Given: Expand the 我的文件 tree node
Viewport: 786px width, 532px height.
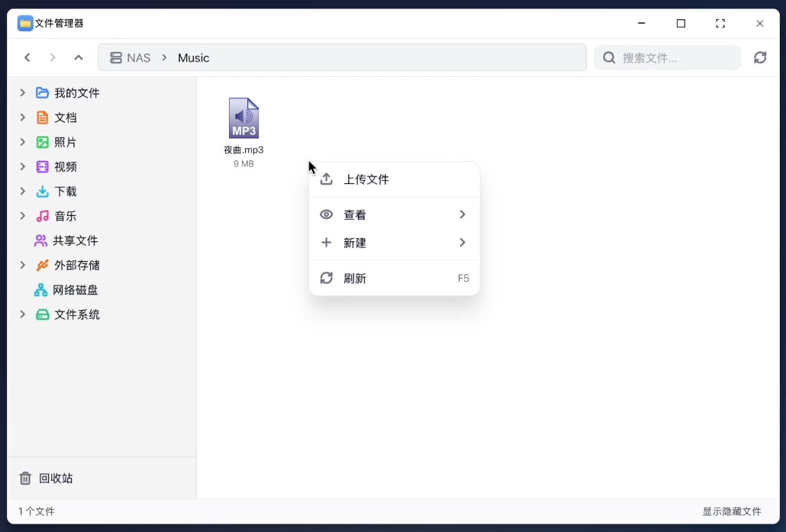Looking at the screenshot, I should [x=23, y=93].
